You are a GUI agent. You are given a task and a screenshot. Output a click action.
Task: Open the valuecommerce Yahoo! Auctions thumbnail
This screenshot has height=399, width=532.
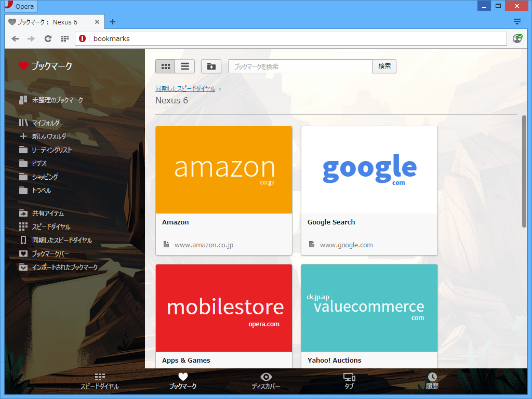pos(369,308)
